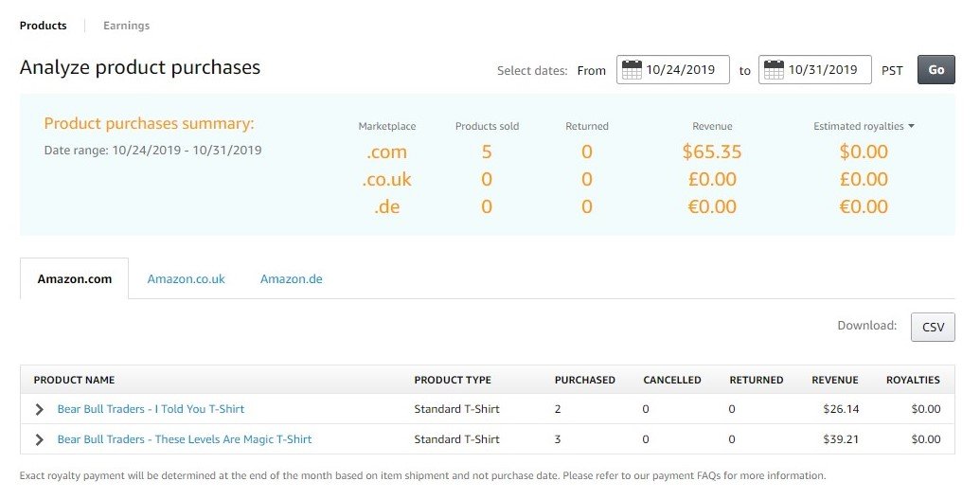Select the Products tab
The width and height of the screenshot is (980, 499).
pyautogui.click(x=44, y=26)
